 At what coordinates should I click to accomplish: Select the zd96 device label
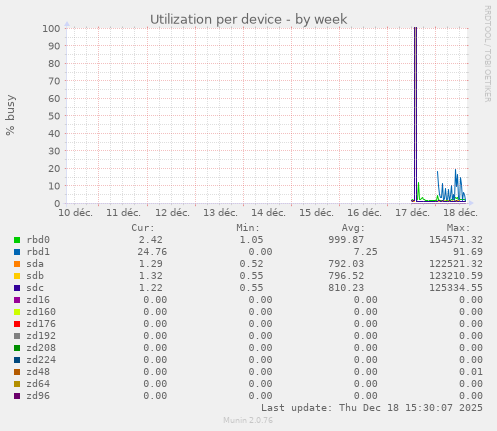click(38, 396)
